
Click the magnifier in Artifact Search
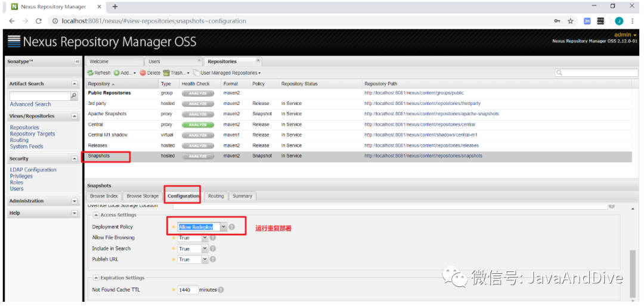74,95
